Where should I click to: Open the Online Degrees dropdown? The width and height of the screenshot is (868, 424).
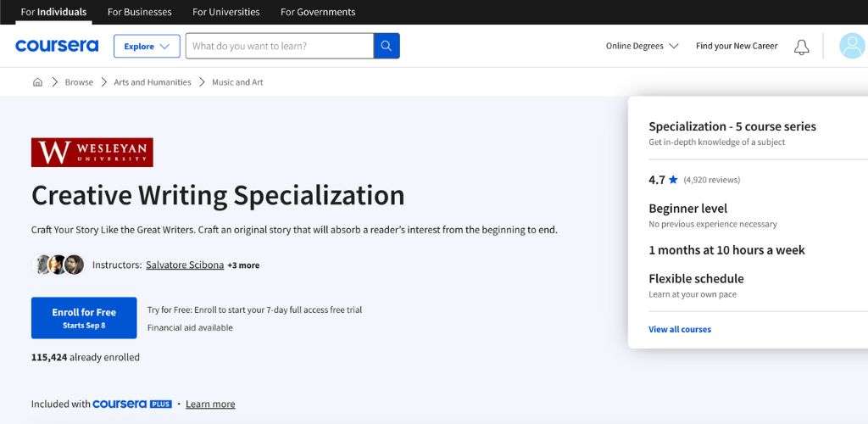click(642, 47)
